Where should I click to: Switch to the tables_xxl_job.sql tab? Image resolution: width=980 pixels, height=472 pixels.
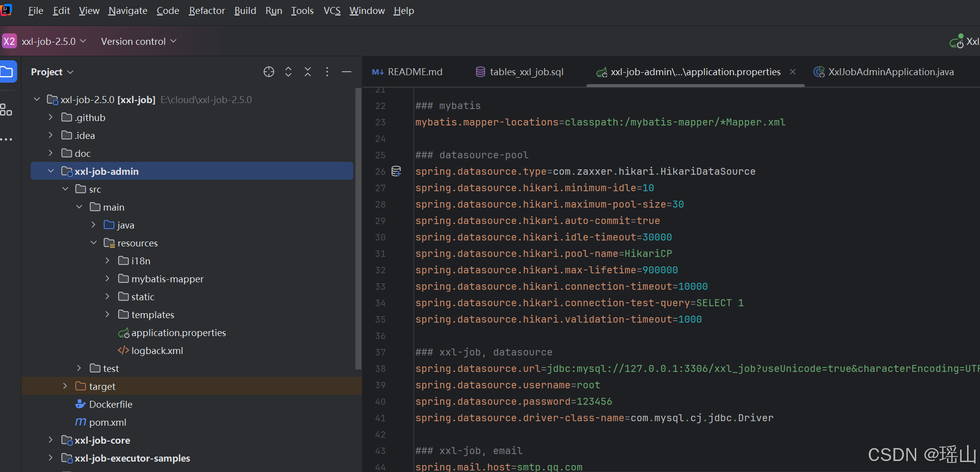point(520,72)
